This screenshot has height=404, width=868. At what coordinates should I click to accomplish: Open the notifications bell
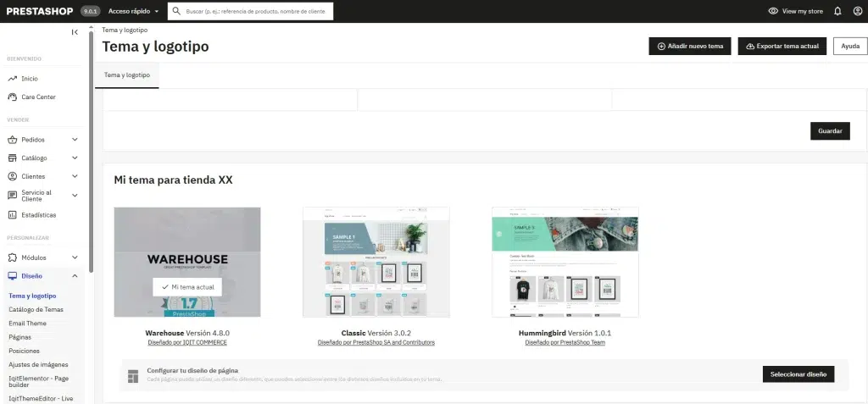click(x=837, y=11)
